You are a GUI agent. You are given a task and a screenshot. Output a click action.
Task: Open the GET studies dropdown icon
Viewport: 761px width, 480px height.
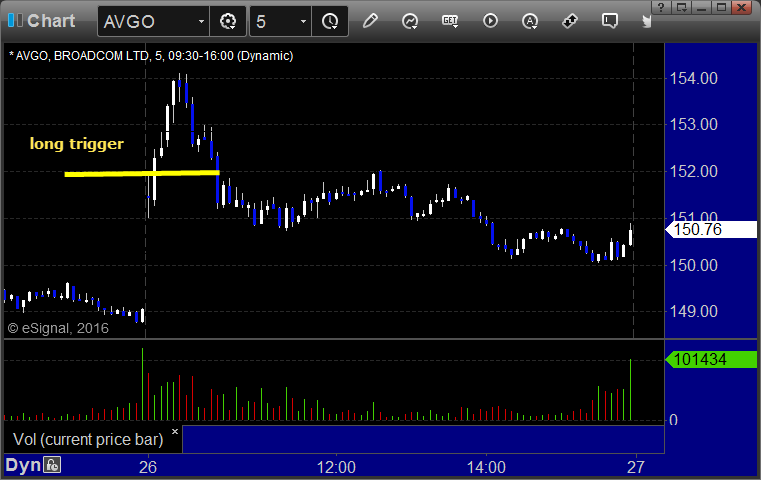(450, 21)
